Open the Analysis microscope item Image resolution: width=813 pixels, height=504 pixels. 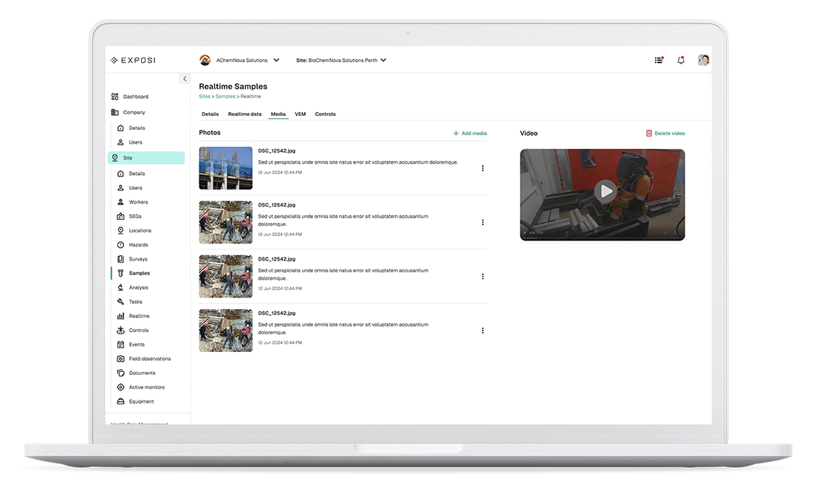coord(138,288)
